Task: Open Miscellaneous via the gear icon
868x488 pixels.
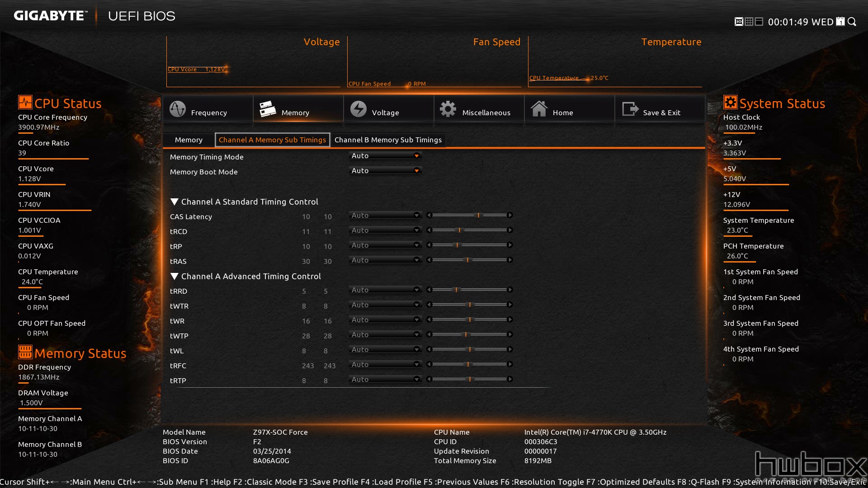Action: [448, 109]
